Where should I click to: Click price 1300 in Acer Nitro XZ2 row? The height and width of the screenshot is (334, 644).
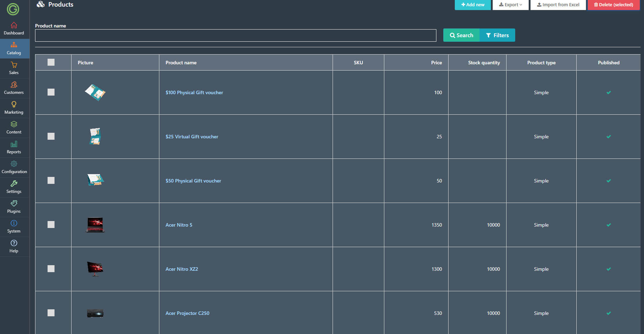click(x=437, y=269)
